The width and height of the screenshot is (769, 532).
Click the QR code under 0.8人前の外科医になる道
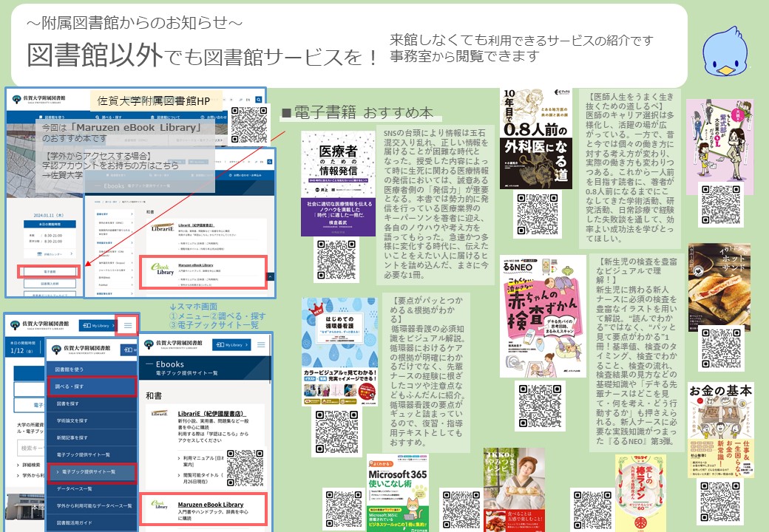(538, 214)
